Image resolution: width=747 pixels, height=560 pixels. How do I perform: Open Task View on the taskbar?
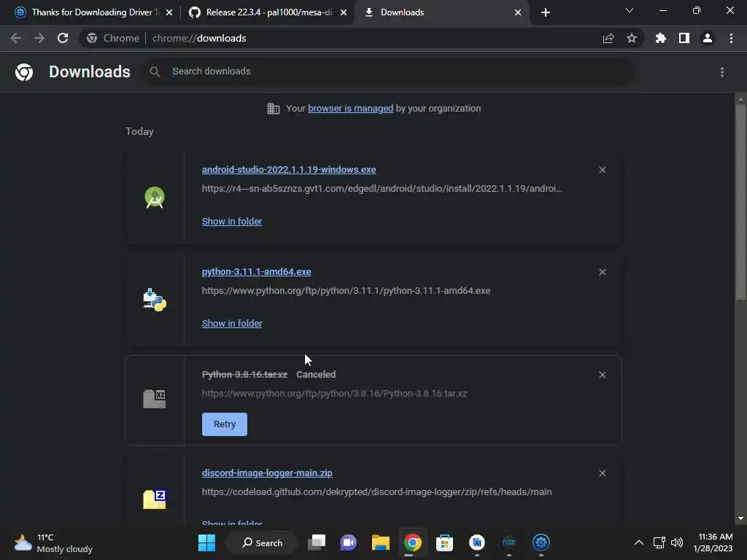317,542
